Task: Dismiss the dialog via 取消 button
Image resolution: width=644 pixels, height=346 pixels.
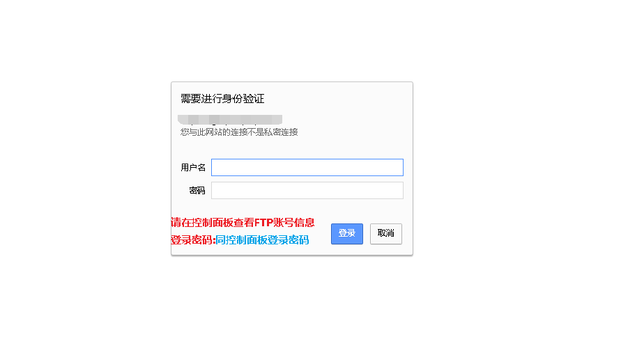Action: coord(385,233)
